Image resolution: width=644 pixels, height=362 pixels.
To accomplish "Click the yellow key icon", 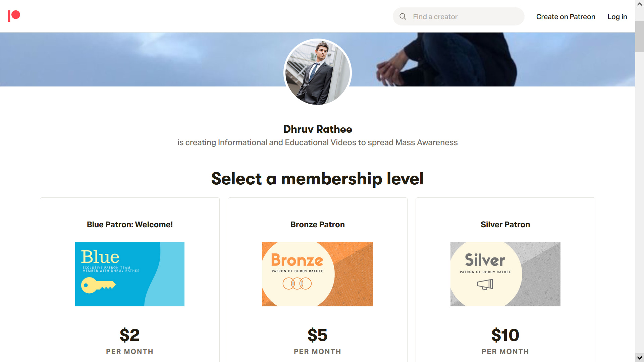I will (98, 285).
